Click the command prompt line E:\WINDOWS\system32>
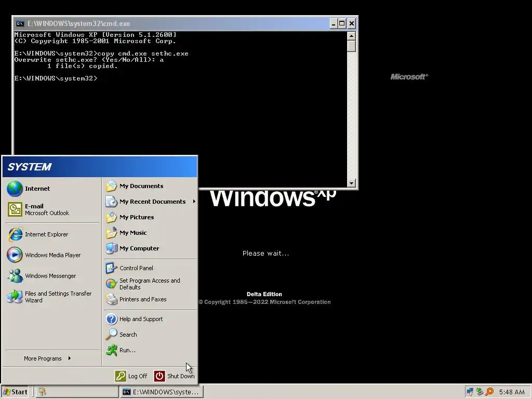Screen dimensions: 532x399 click(x=56, y=78)
